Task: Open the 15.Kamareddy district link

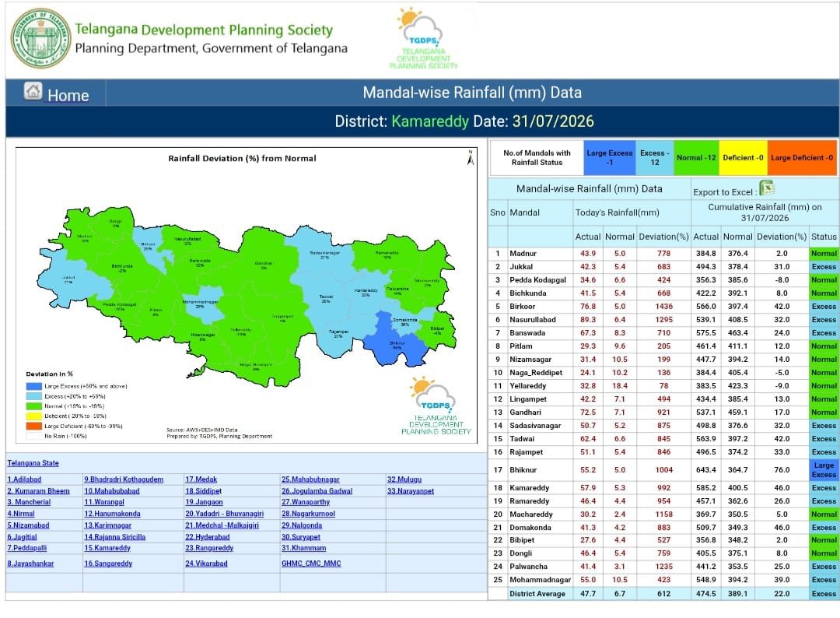Action: (x=107, y=548)
